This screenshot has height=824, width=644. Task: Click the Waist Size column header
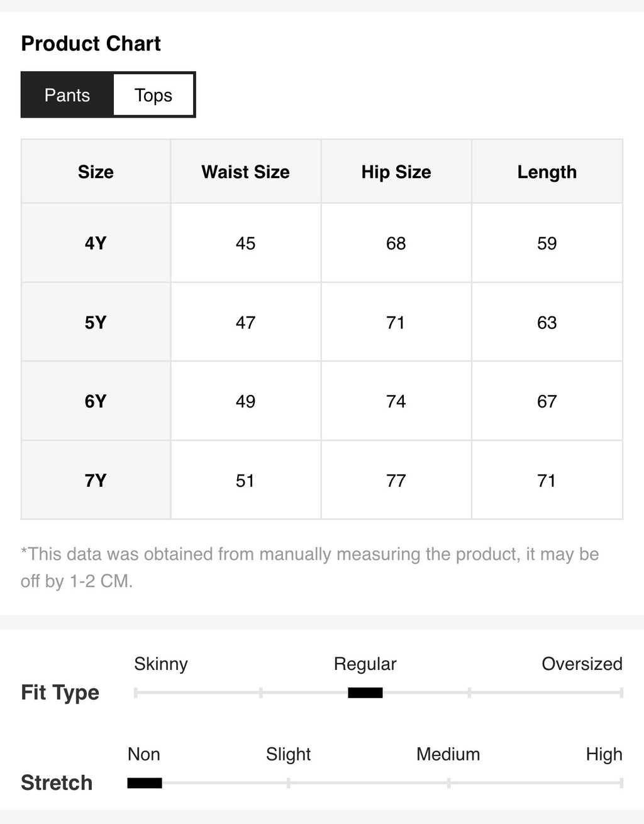246,172
